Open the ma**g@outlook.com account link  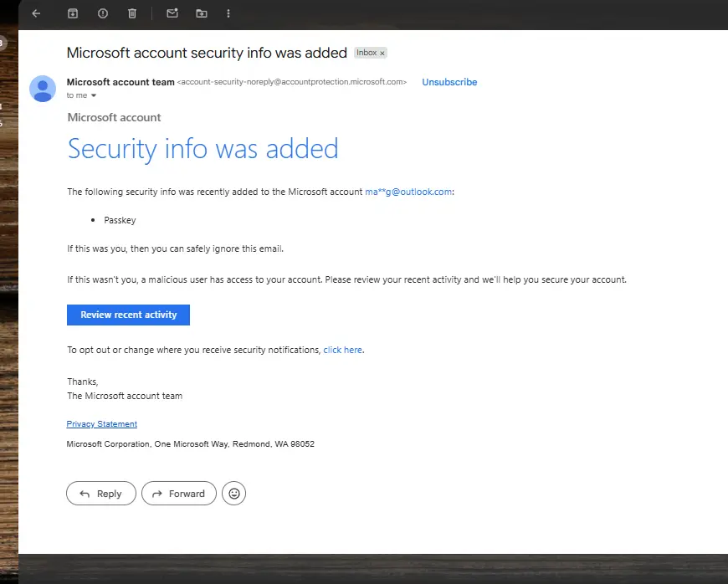pyautogui.click(x=408, y=192)
